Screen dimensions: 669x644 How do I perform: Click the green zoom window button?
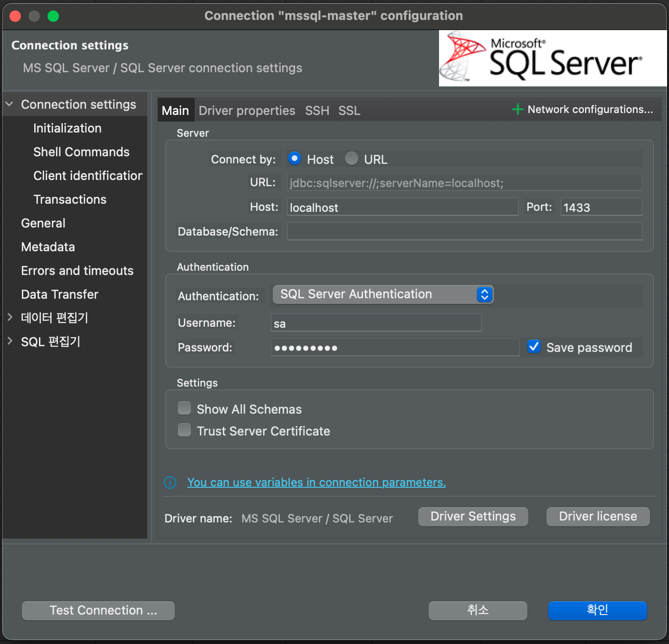click(x=53, y=16)
